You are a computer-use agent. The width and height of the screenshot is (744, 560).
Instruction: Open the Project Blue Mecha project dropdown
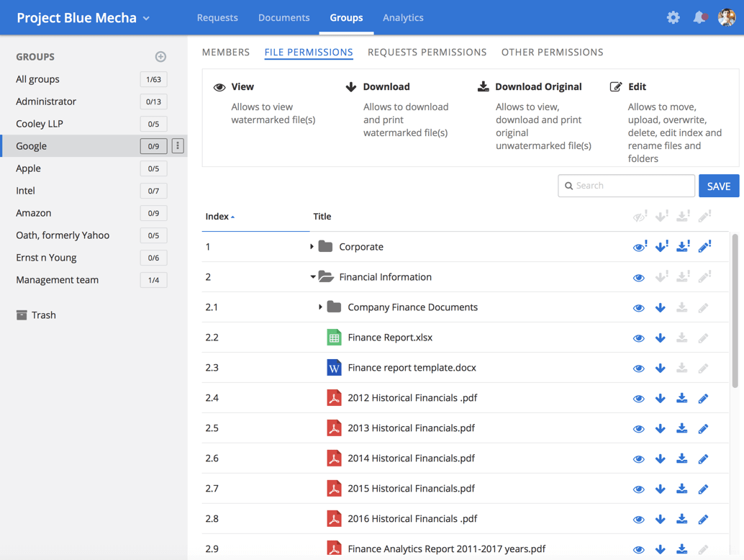click(83, 18)
